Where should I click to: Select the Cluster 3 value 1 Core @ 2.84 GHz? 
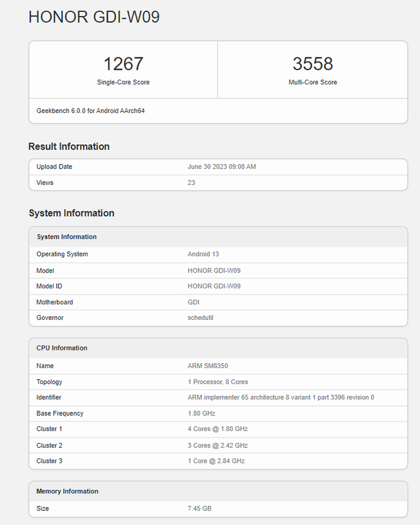pyautogui.click(x=216, y=461)
